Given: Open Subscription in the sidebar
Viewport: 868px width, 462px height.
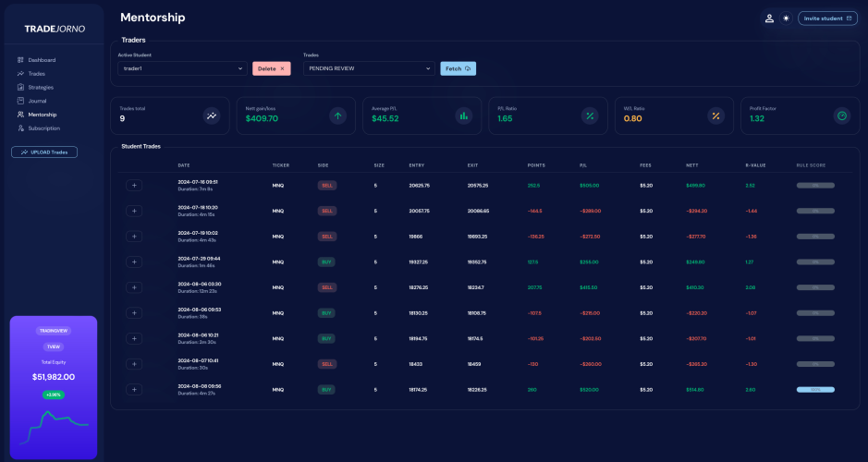Looking at the screenshot, I should pyautogui.click(x=43, y=128).
